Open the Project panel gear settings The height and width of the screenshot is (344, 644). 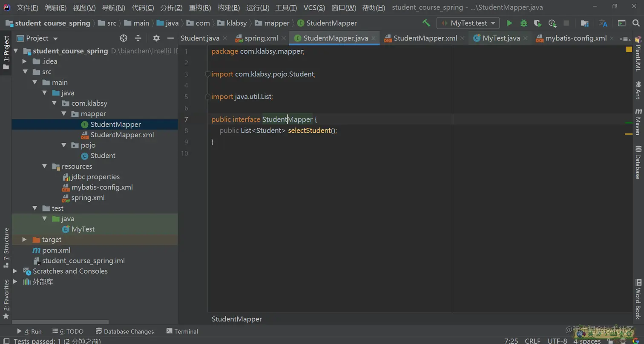(x=156, y=38)
